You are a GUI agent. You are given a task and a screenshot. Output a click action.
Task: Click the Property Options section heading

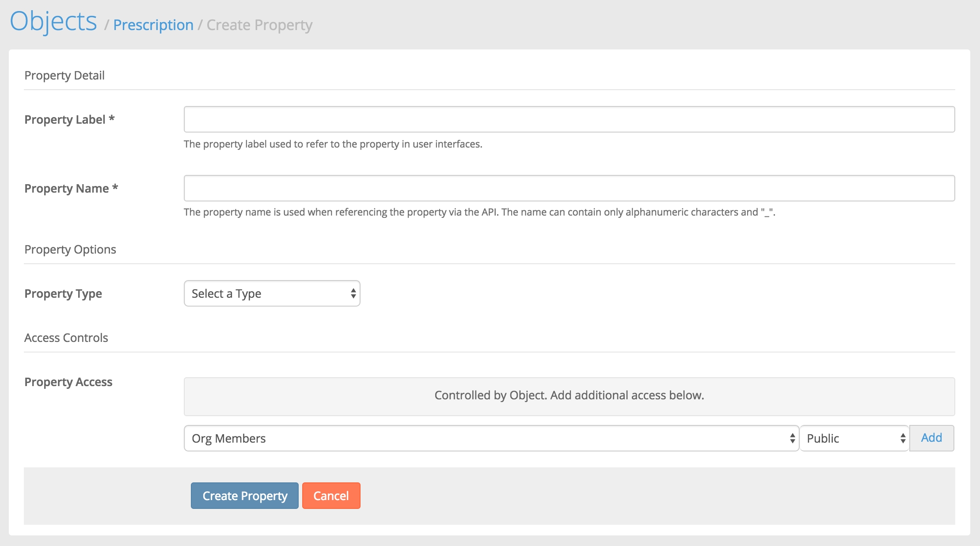tap(70, 250)
